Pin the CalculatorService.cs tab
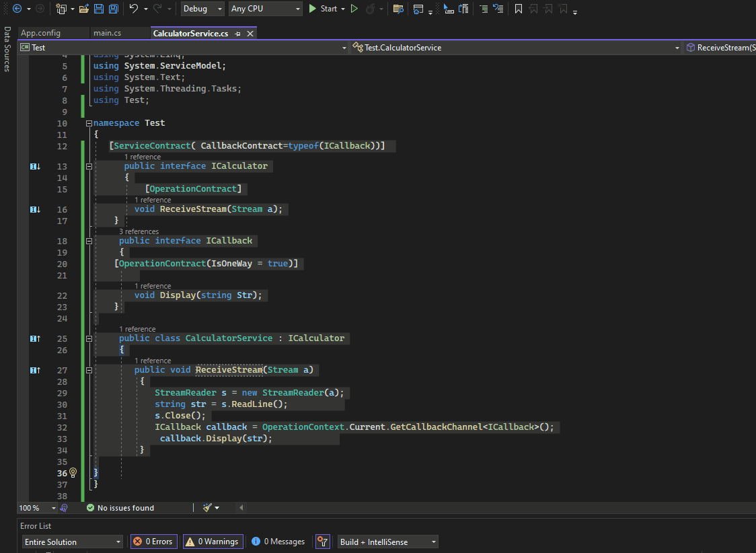The image size is (756, 553). pos(238,32)
